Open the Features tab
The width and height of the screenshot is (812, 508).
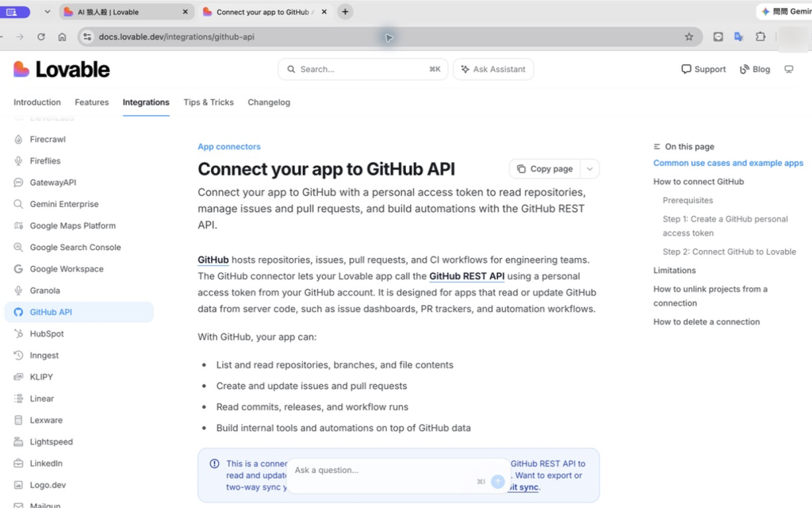pos(92,102)
